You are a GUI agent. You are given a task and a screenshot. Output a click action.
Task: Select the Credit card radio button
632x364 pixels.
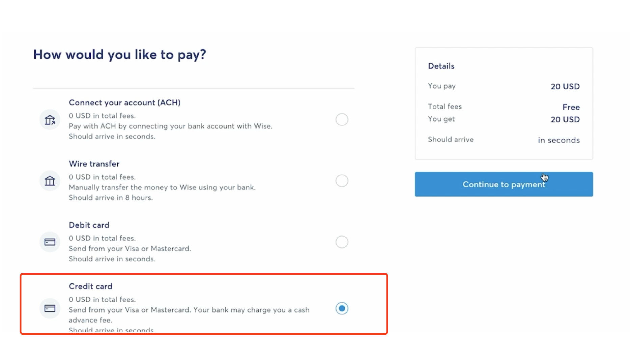click(x=342, y=308)
